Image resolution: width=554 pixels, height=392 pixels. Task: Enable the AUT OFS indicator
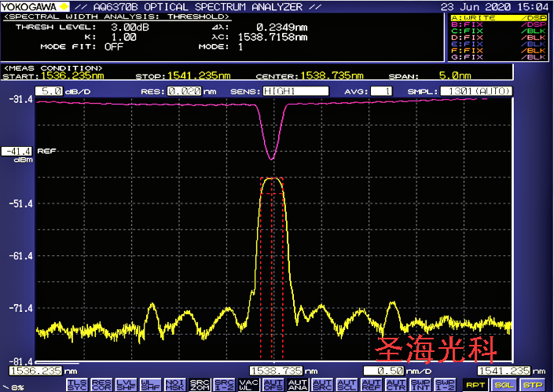tap(273, 385)
